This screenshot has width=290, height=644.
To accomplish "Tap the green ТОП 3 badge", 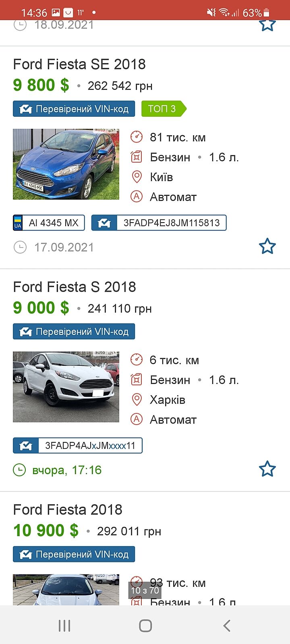I will pos(163,109).
